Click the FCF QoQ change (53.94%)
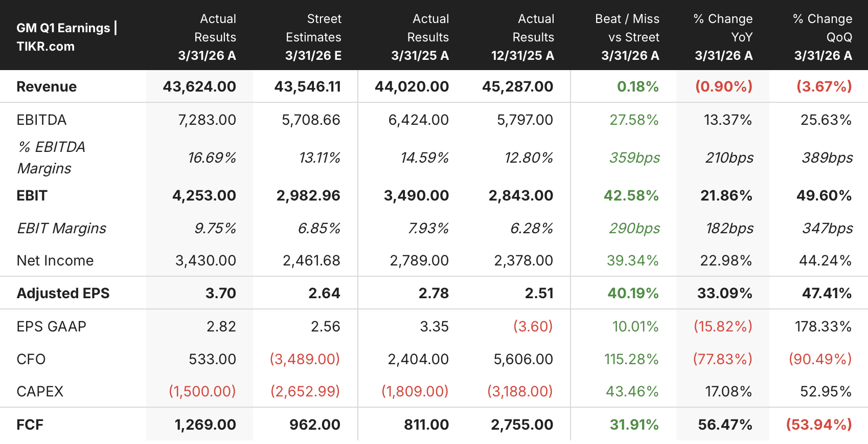Viewport: 868px width, 444px height. point(819,425)
